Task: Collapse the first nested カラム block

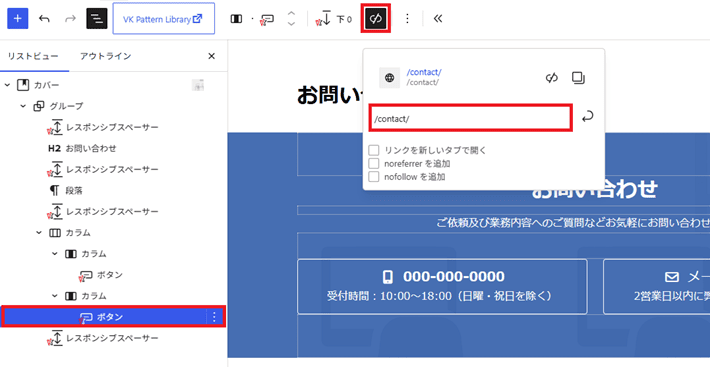Action: pos(55,253)
